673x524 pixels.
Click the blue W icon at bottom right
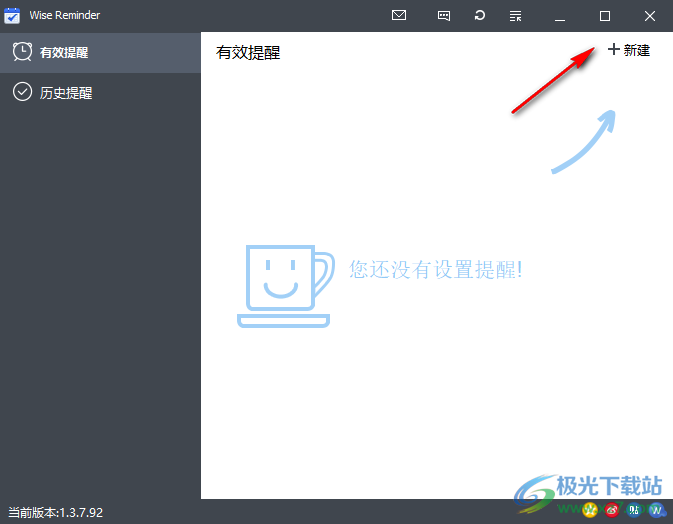tap(656, 511)
